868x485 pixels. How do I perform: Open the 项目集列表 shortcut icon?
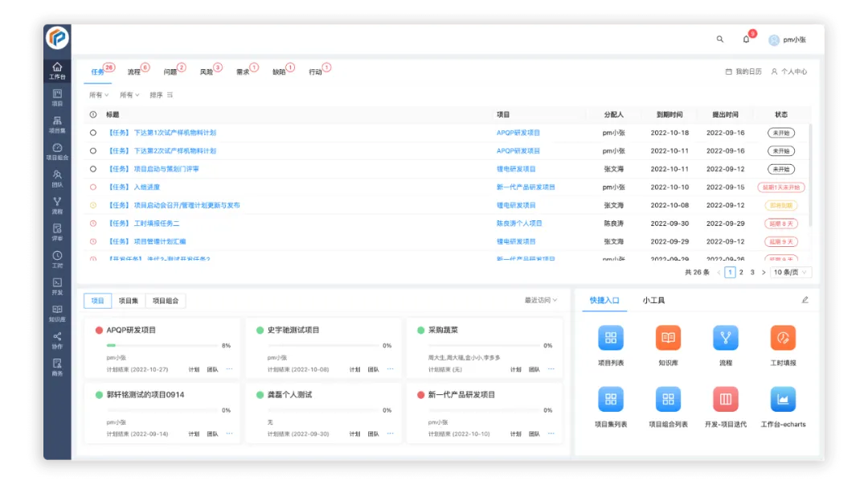pos(611,399)
